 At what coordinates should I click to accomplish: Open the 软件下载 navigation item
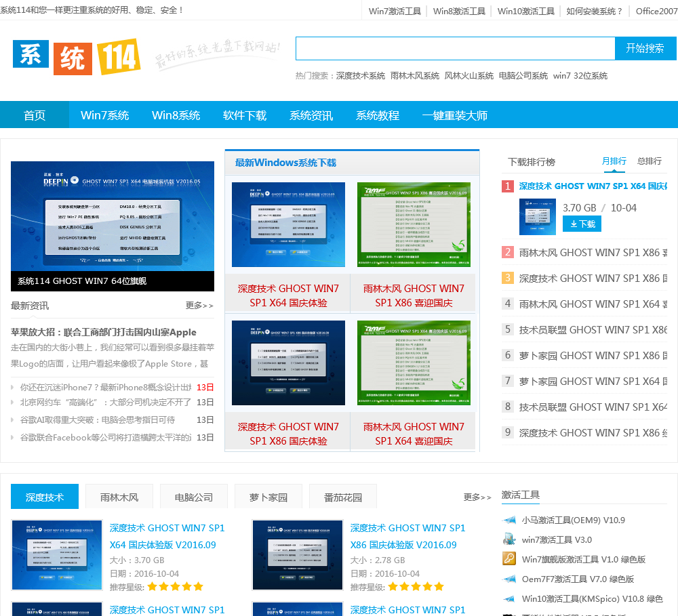[x=245, y=115]
